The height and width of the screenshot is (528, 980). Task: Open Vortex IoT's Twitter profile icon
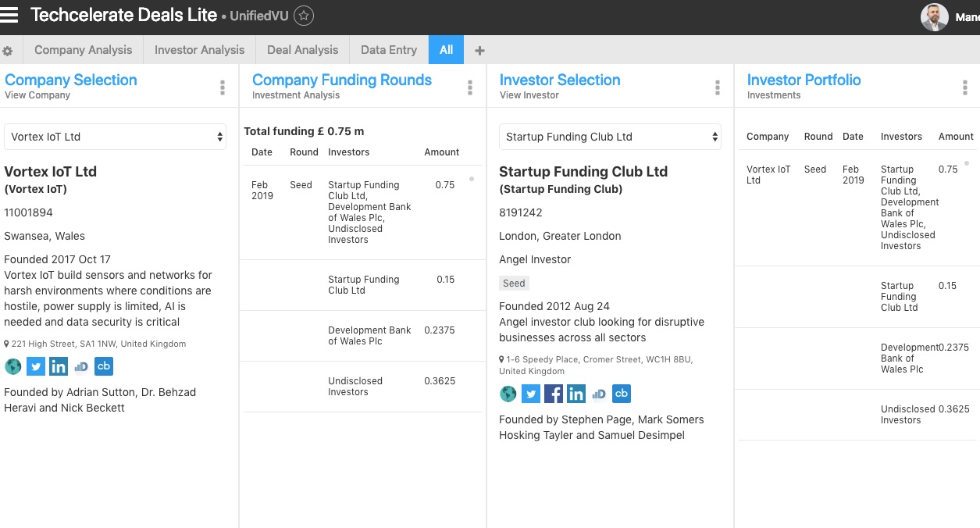tap(36, 366)
